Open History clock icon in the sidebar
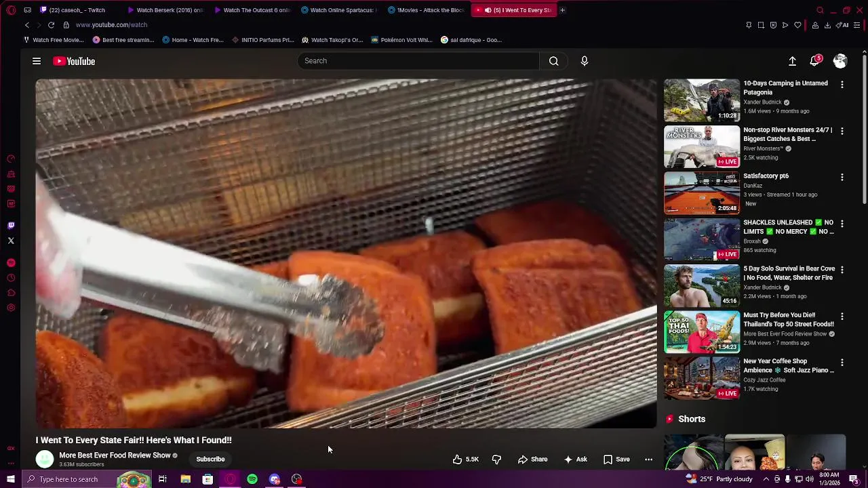This screenshot has height=488, width=868. 11,278
